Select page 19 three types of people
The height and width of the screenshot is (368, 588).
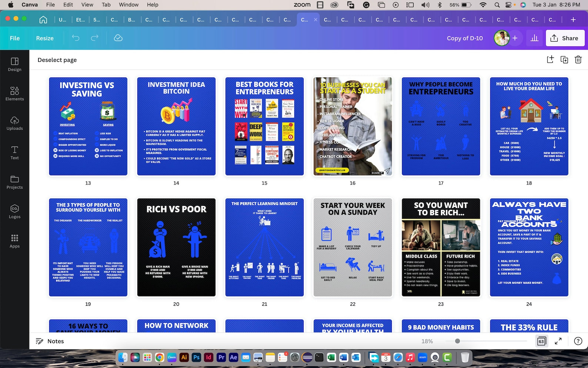click(x=88, y=247)
